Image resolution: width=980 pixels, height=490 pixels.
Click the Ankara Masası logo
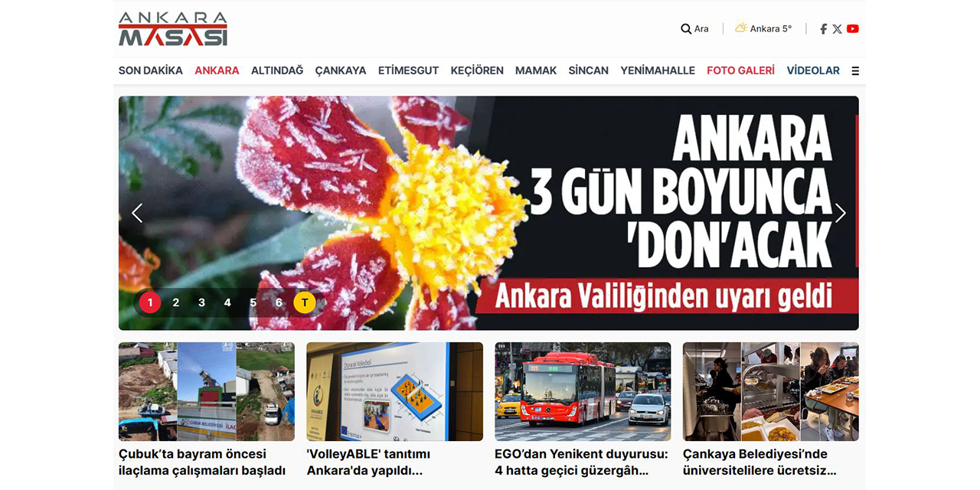(x=175, y=28)
